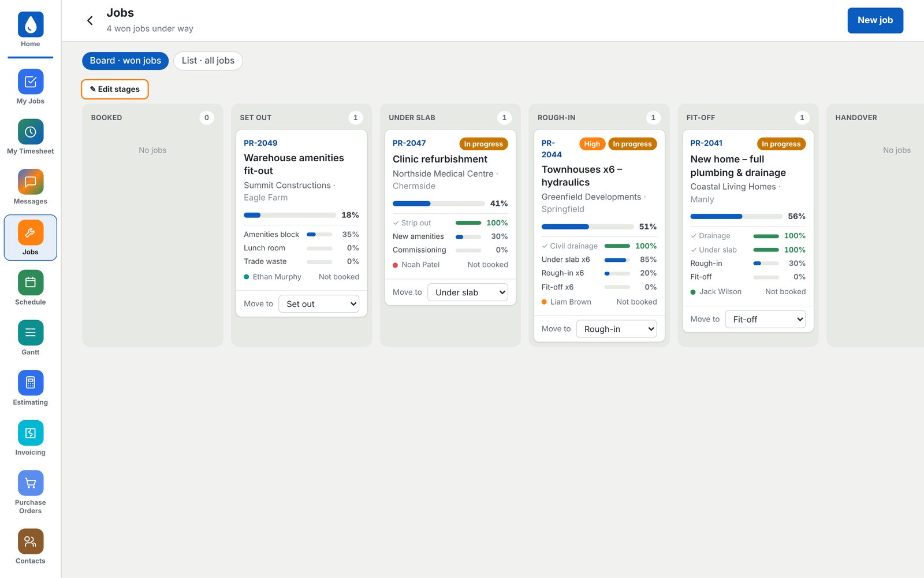Screen dimensions: 924x578
Task: Open Move to dropdown showing Under slab
Action: pyautogui.click(x=468, y=292)
